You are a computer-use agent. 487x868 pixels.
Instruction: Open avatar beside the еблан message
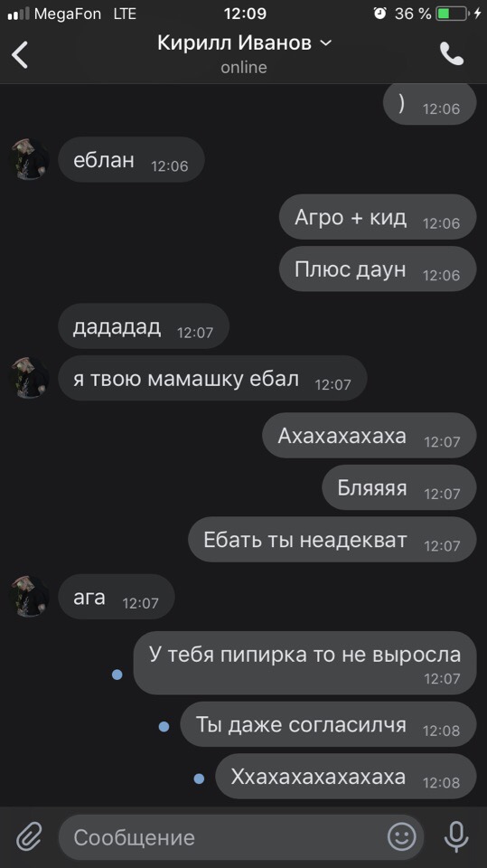tap(29, 159)
